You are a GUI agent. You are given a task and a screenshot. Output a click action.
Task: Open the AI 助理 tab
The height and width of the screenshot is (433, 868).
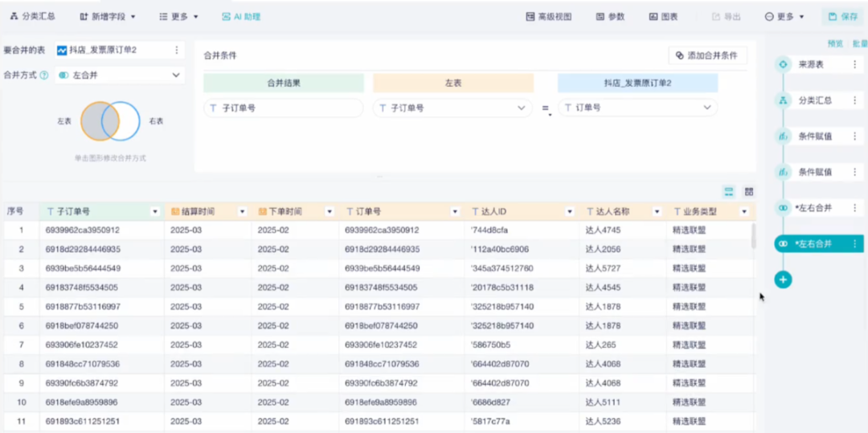tap(241, 17)
